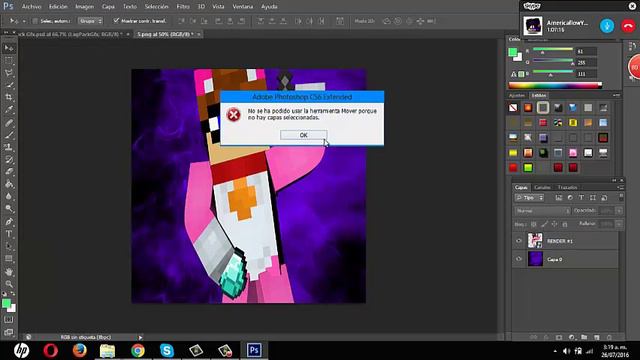Image resolution: width=640 pixels, height=360 pixels.
Task: Select the History Brush tool
Action: (9, 159)
